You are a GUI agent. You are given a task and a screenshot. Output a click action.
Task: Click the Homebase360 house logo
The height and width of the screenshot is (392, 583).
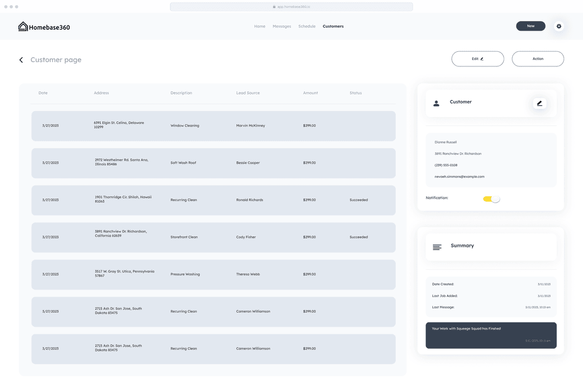(23, 26)
